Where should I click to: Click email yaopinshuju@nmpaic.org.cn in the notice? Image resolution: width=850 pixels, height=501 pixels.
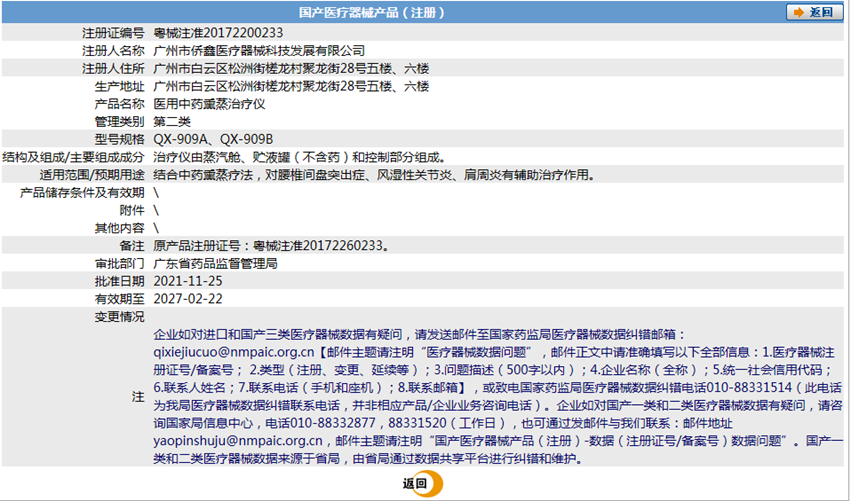click(239, 440)
